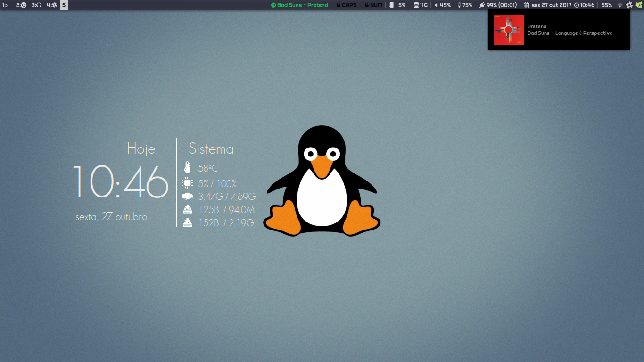The image size is (644, 362).
Task: Click the RAM memory icon in Sistema
Action: tap(188, 196)
